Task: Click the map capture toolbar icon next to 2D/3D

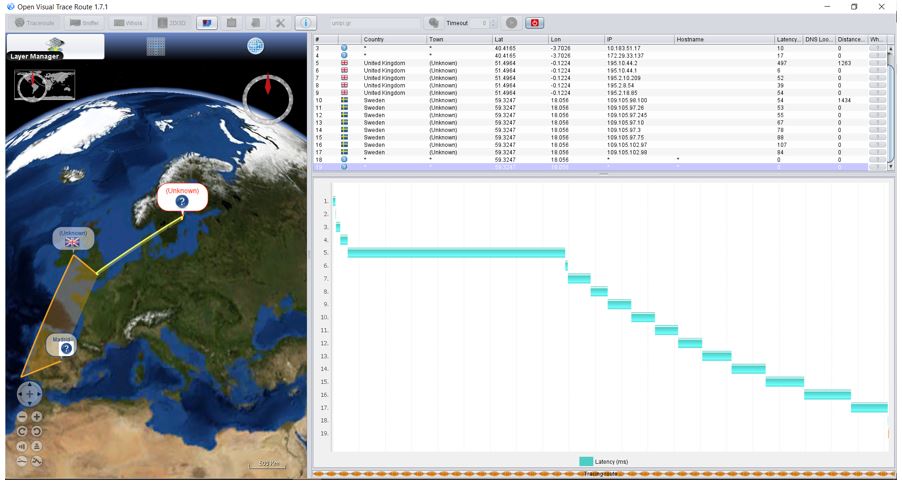Action: [207, 23]
